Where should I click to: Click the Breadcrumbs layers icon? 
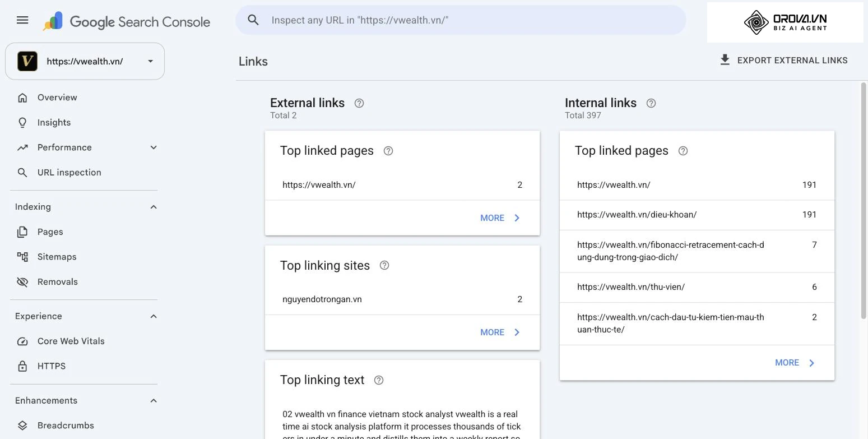coord(22,426)
